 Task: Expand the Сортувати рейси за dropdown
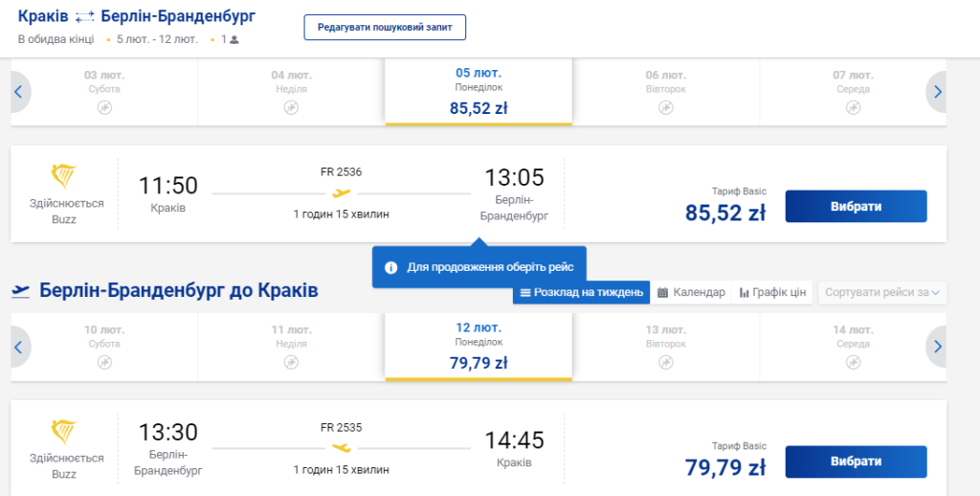[x=881, y=292]
